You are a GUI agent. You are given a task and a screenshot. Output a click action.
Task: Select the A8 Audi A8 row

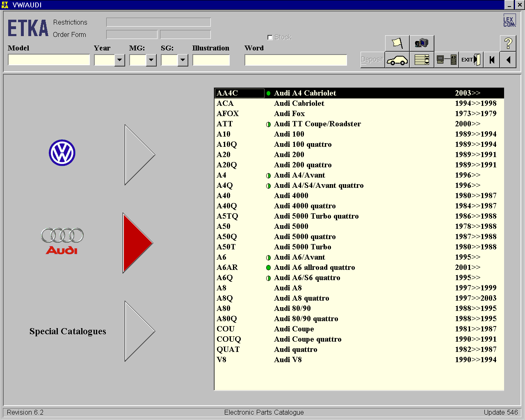click(359, 288)
